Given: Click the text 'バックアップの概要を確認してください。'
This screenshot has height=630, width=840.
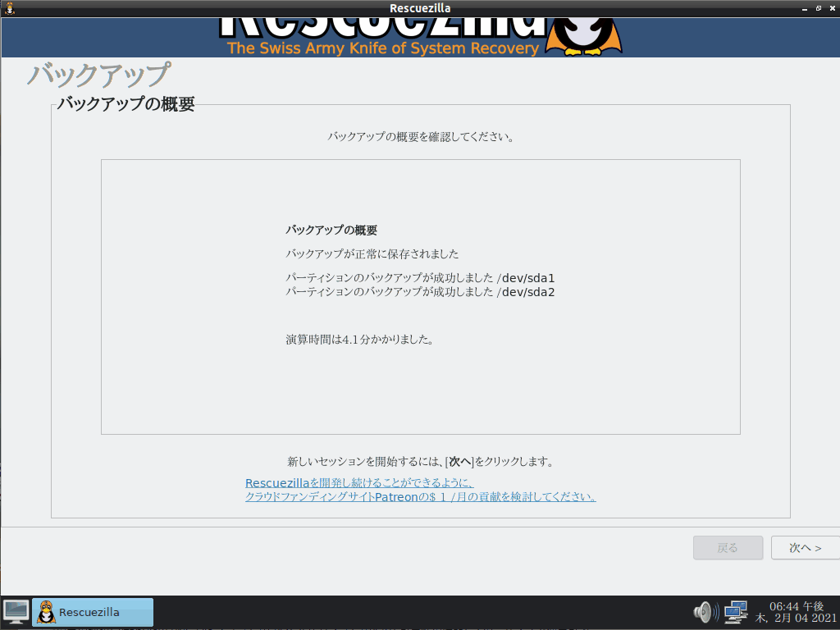Looking at the screenshot, I should (x=421, y=137).
